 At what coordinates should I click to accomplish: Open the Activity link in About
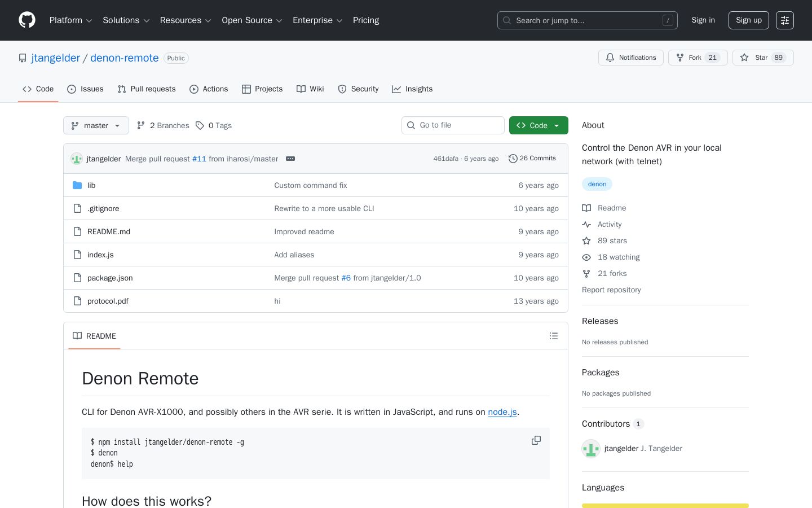coord(602,224)
